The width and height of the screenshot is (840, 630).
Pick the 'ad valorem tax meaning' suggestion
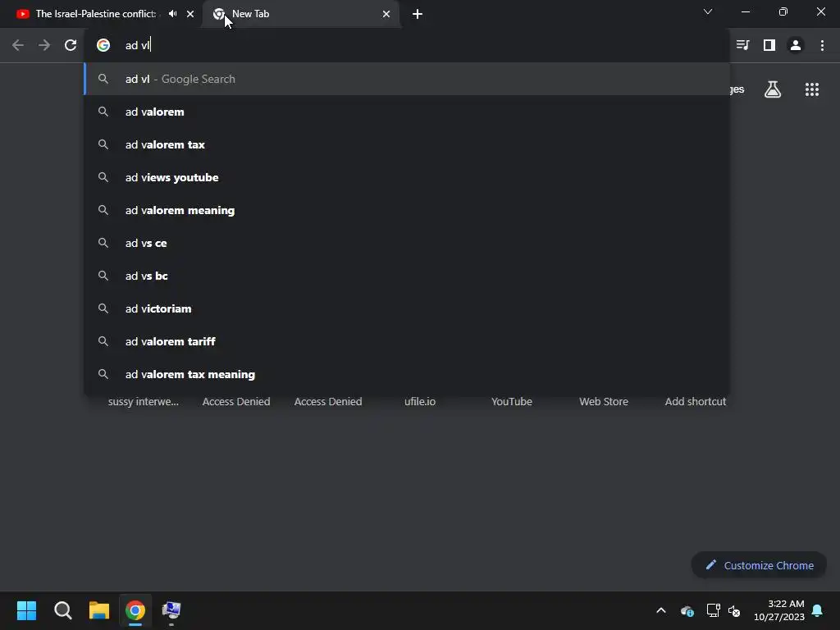tap(407, 374)
